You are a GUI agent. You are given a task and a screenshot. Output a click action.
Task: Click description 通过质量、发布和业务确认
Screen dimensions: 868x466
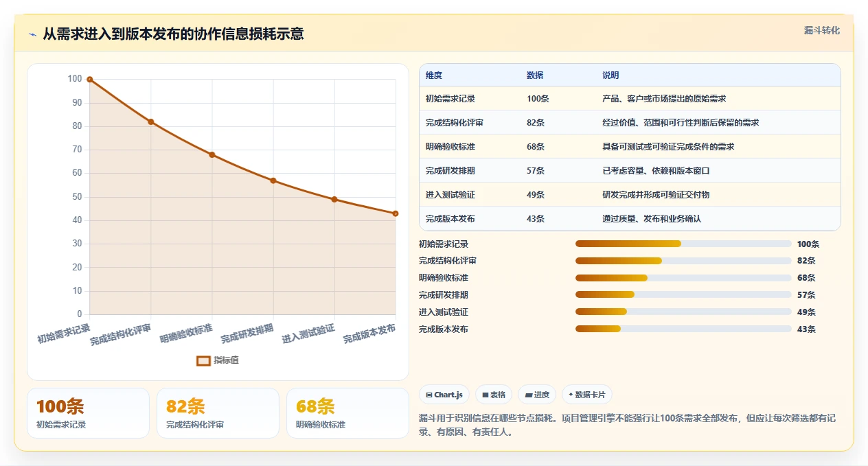652,219
